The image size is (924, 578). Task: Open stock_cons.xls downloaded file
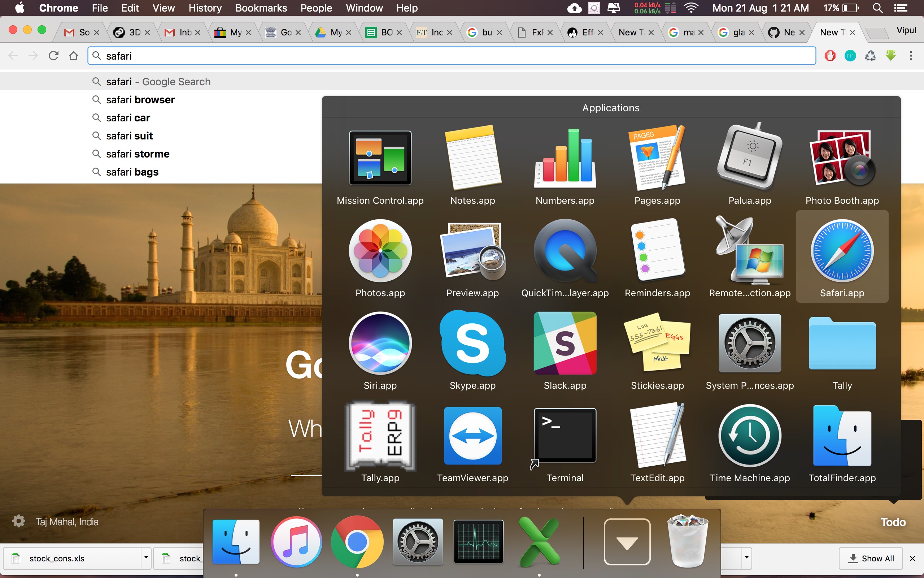pos(73,558)
